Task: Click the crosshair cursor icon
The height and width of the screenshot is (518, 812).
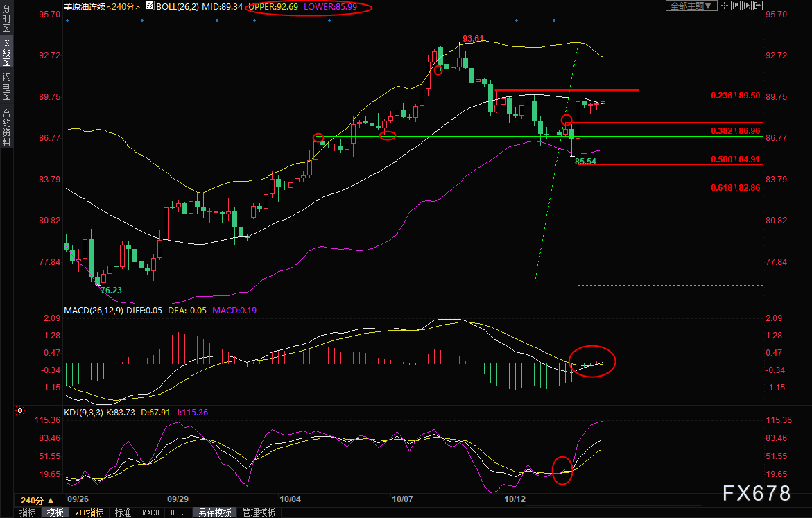Action: point(724,6)
